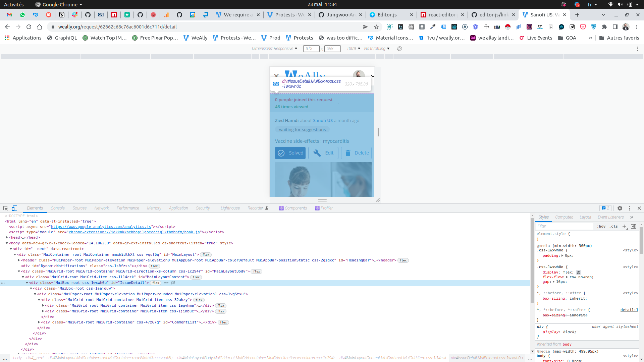Click the Delete button on the request
Viewport: 644px width, 362px height.
coord(356,153)
